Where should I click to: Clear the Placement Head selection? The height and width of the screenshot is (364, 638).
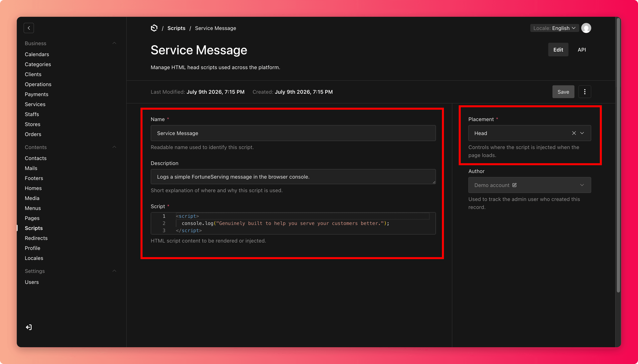[x=574, y=133]
